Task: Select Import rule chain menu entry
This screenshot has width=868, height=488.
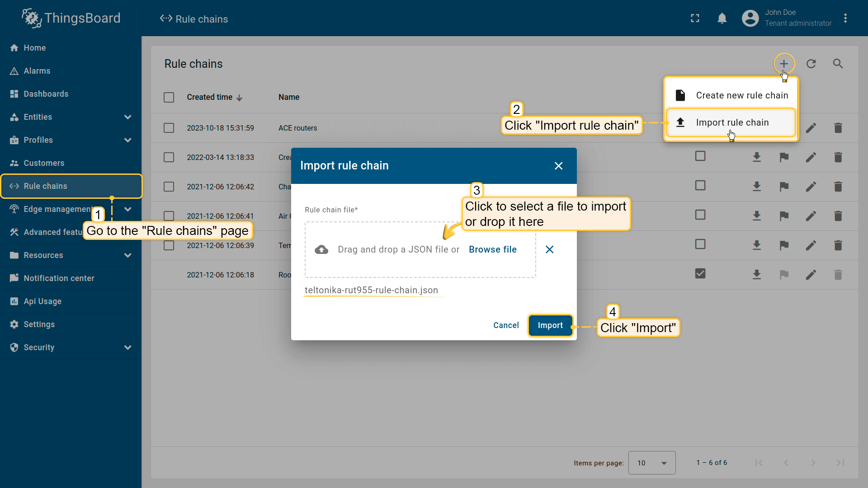Action: [x=731, y=122]
